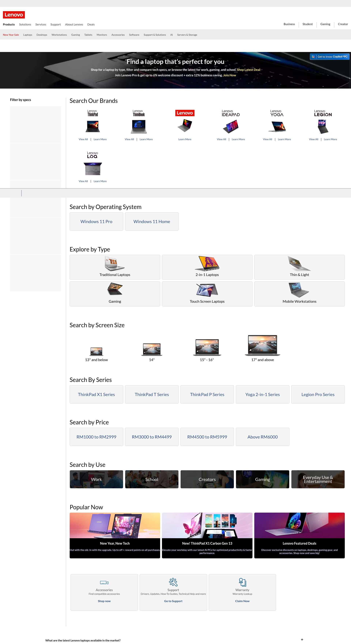The image size is (351, 644).
Task: Click Join Now link in banner
Action: [229, 75]
